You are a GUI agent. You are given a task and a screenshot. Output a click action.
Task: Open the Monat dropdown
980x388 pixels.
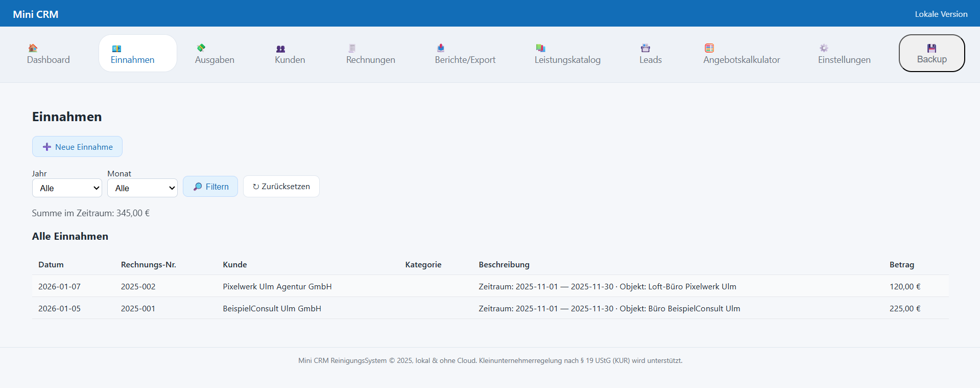point(142,188)
